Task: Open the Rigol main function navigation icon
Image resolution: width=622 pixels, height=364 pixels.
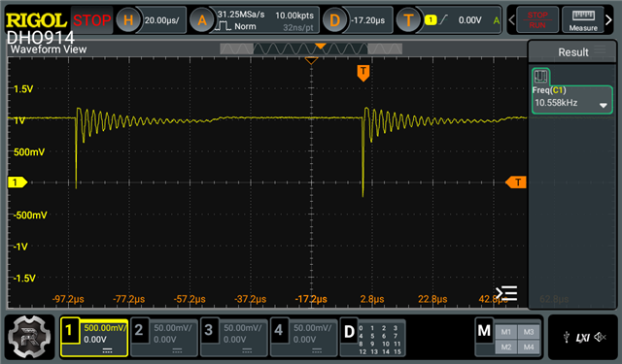Action: [x=29, y=337]
